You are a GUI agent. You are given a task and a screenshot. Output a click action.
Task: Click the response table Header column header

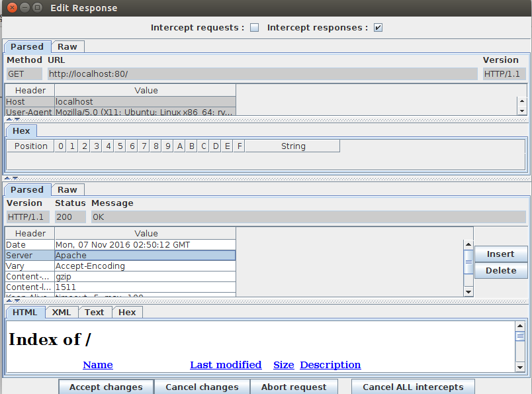30,233
